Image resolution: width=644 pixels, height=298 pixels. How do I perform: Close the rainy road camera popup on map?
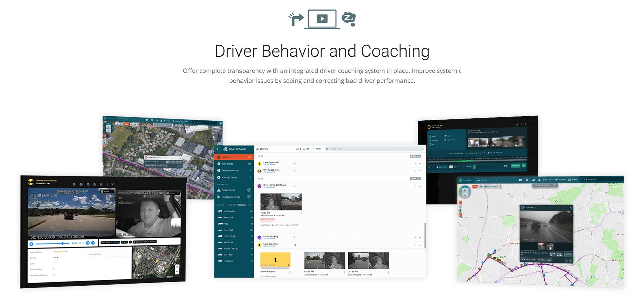point(570,208)
